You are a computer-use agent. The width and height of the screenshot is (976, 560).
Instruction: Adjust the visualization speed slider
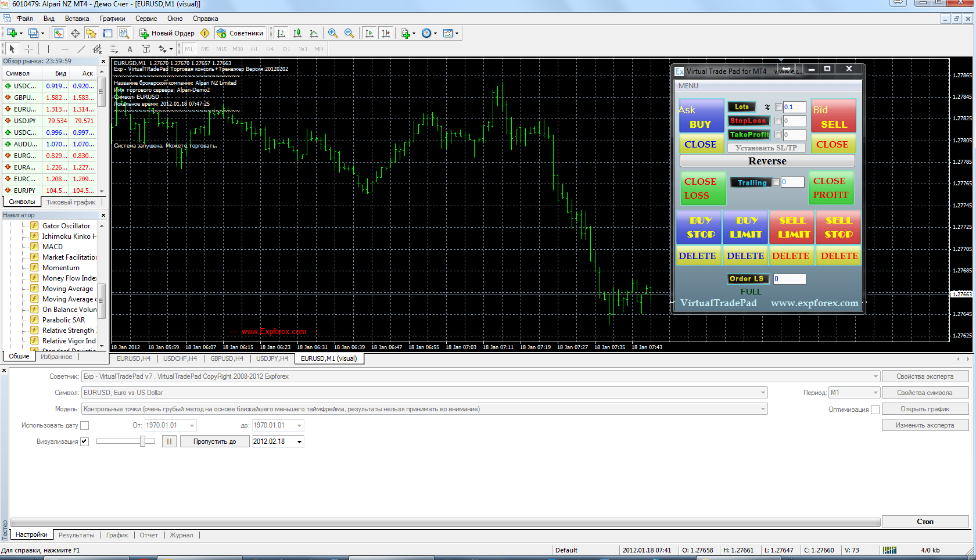tap(142, 441)
